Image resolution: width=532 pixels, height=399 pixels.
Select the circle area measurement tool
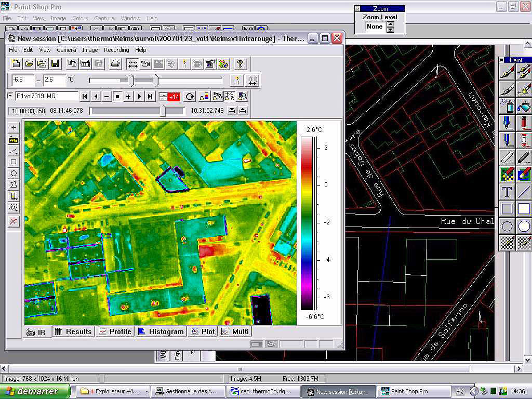click(x=14, y=174)
